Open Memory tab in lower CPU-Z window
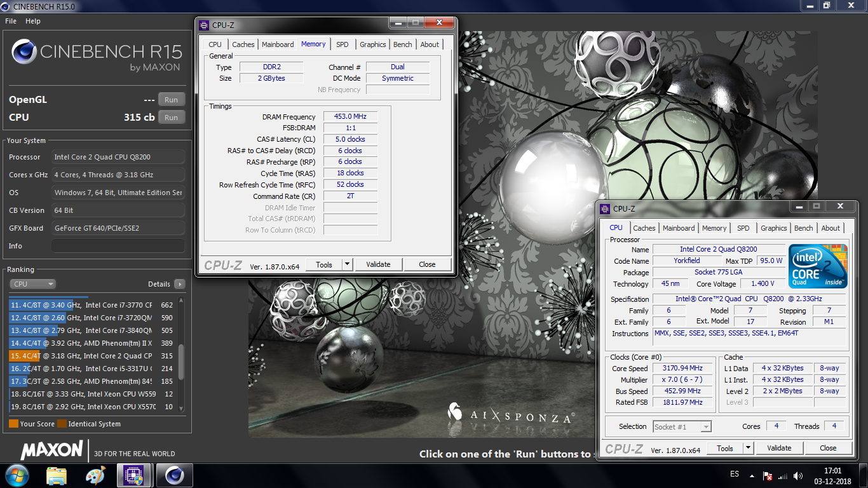This screenshot has width=868, height=488. (714, 228)
